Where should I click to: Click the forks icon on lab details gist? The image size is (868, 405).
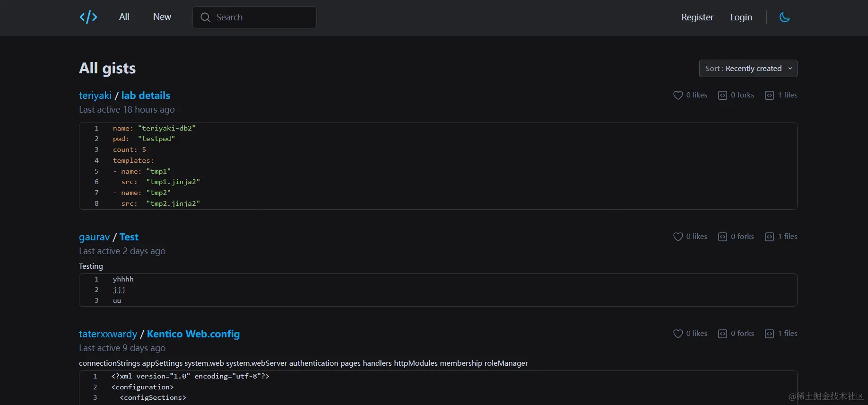(x=722, y=95)
